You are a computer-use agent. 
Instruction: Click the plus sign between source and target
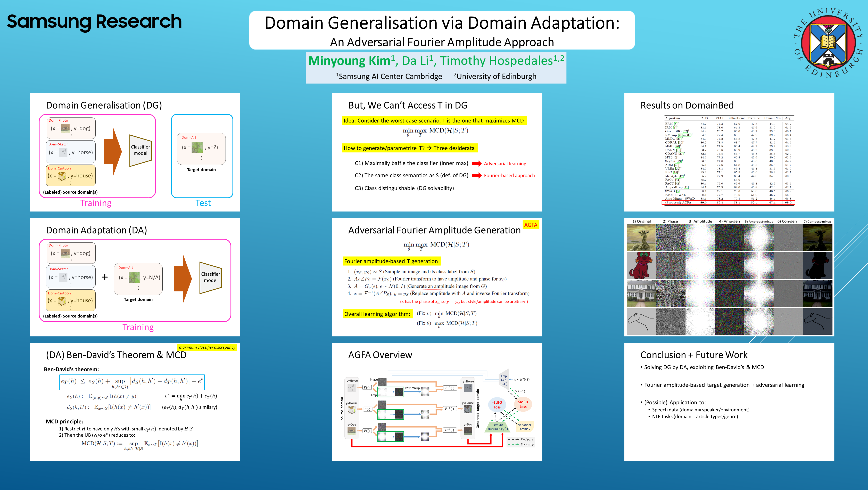[x=105, y=277]
